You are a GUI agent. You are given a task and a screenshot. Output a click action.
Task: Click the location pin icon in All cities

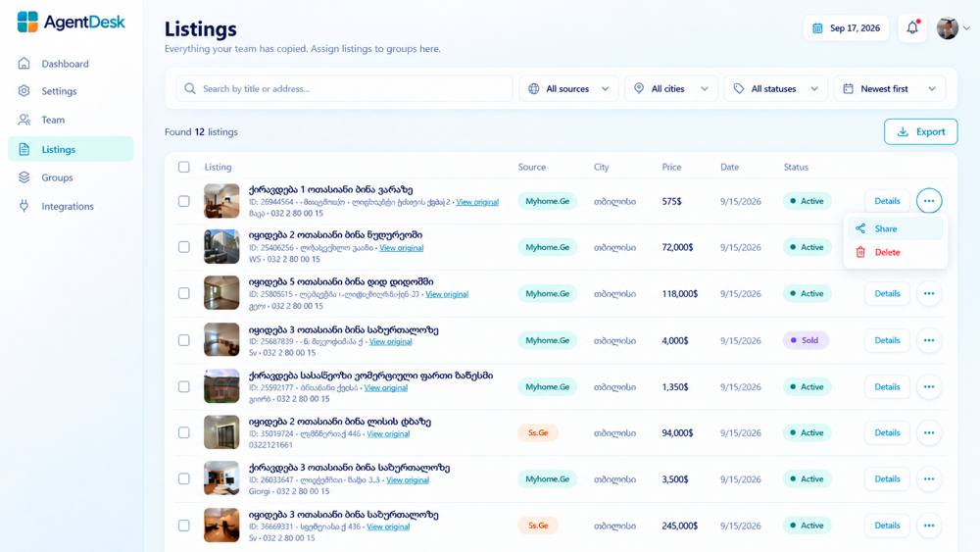[639, 89]
